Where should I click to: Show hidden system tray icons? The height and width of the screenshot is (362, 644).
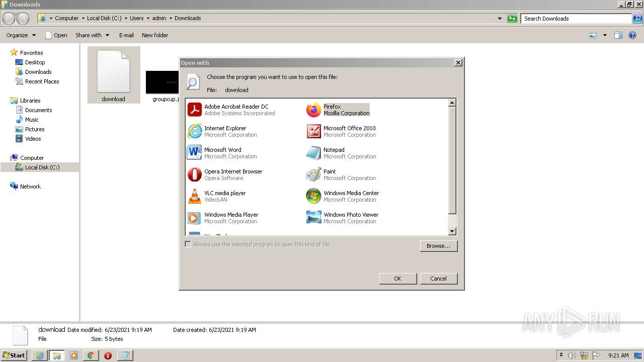point(561,355)
